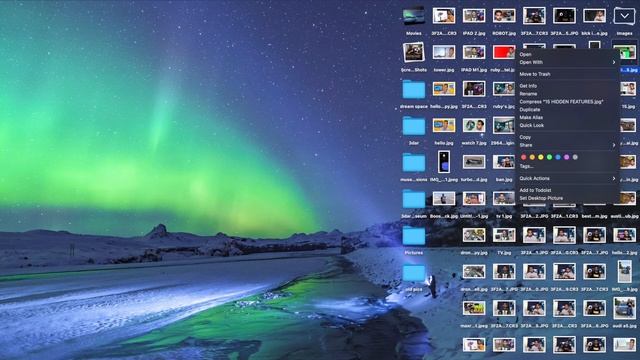640x360 pixels.
Task: Expand the Quick Actions submenu
Action: (568, 178)
